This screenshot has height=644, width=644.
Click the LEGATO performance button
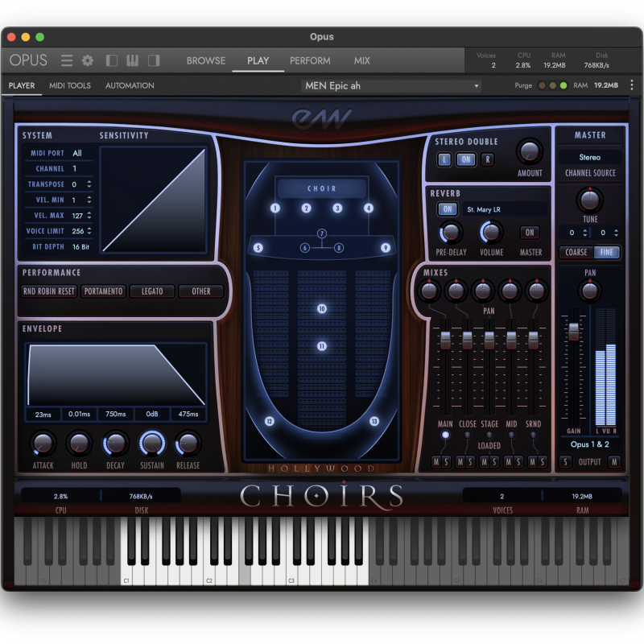152,291
